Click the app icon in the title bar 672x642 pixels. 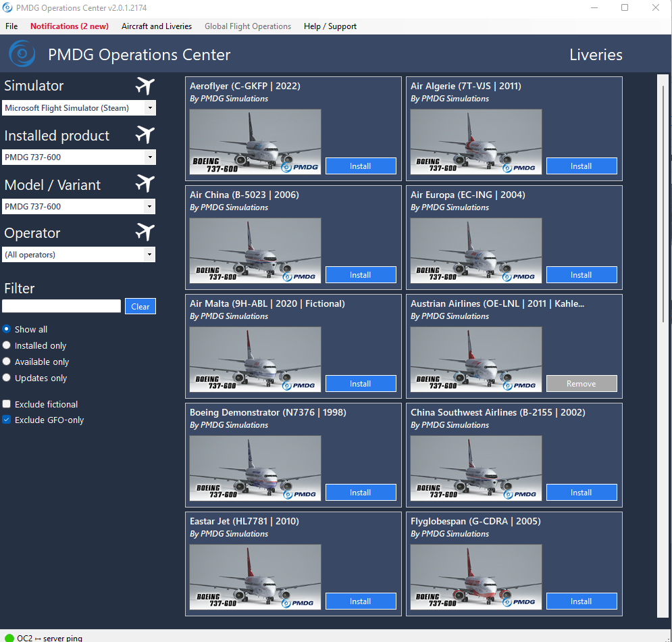(7, 7)
